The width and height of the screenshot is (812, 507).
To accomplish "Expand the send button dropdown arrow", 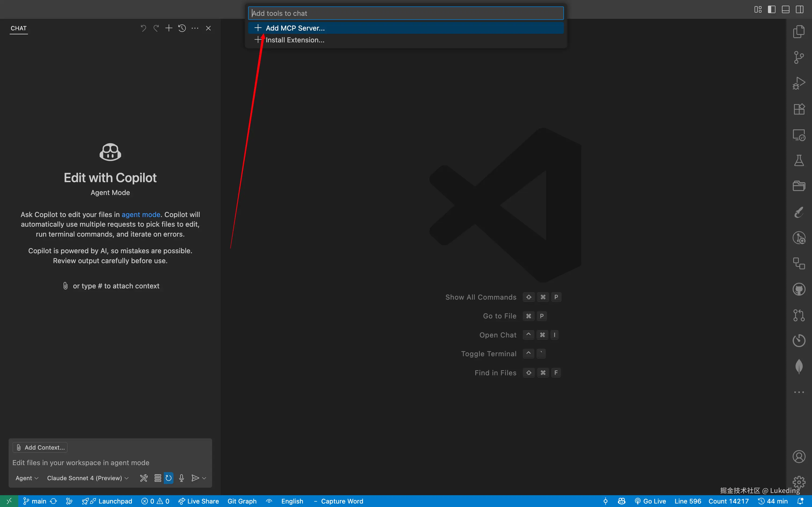I will click(204, 478).
